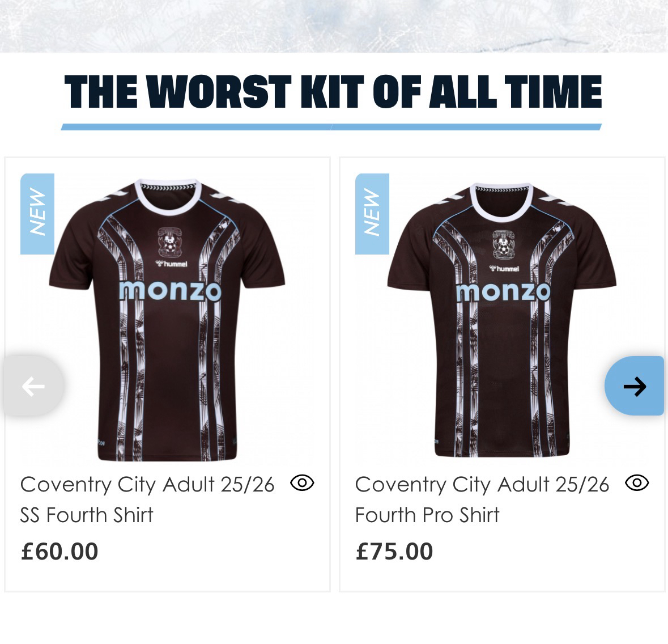Open the SS Fourth Shirt product image
The image size is (668, 644).
click(x=167, y=351)
